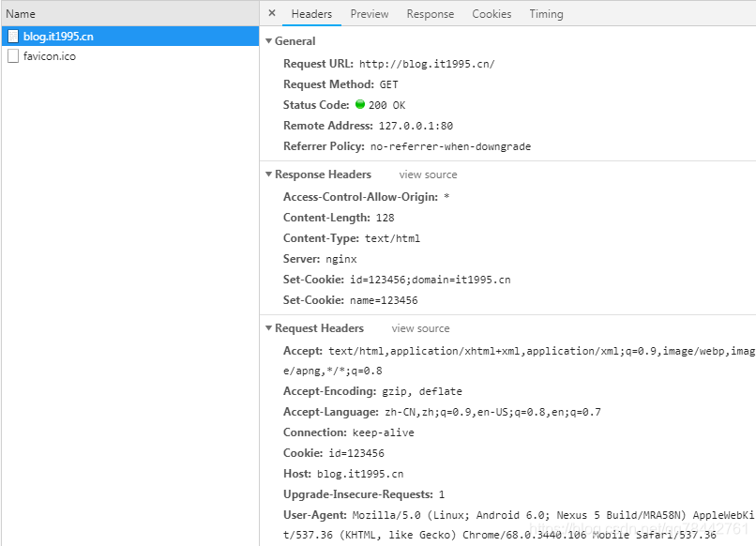Click the Access-Control-Allow-Origin header label
Viewport: 756px width, 546px height.
pos(360,197)
